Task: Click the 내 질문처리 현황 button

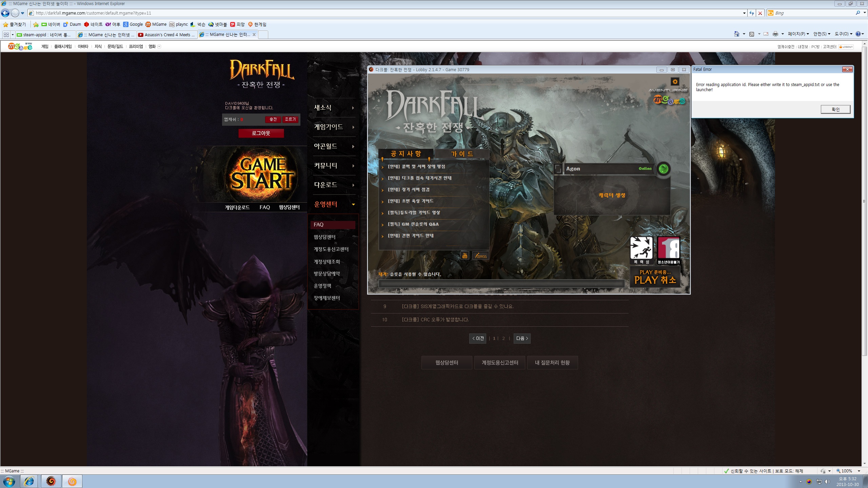Action: [x=552, y=363]
